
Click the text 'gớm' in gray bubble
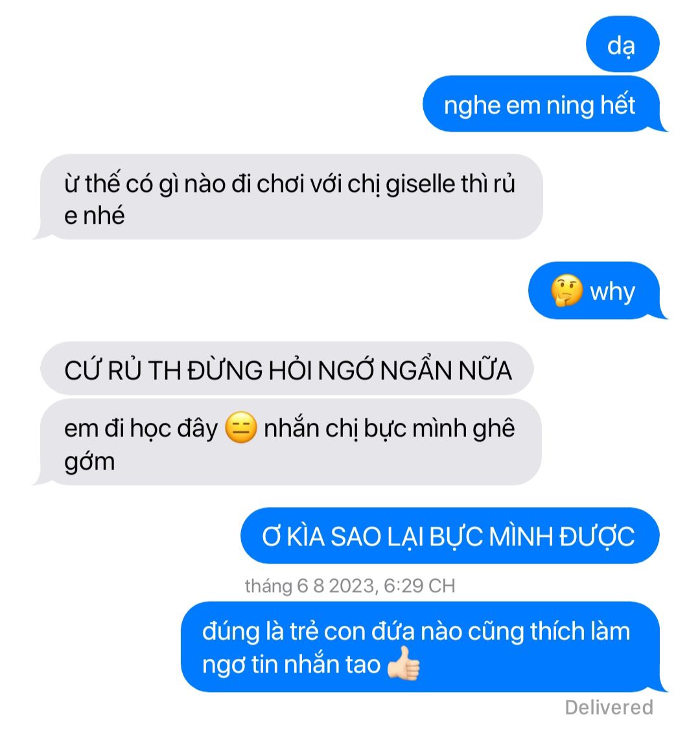[x=89, y=462]
